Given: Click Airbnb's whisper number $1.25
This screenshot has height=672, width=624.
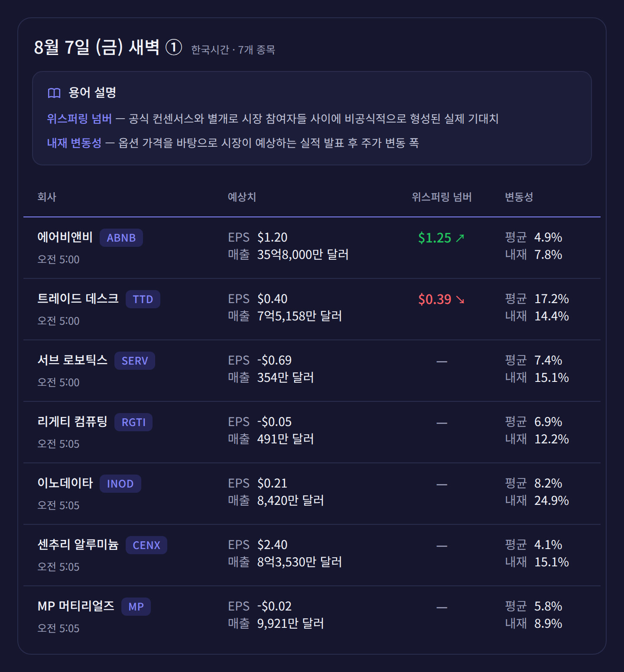Looking at the screenshot, I should coord(435,238).
